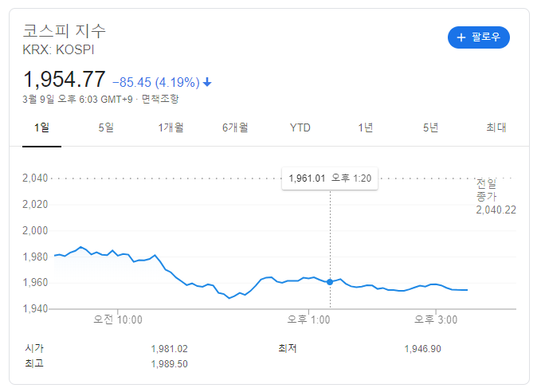541x392 pixels.
Task: Click the 팔로우 follow button
Action: [x=479, y=37]
